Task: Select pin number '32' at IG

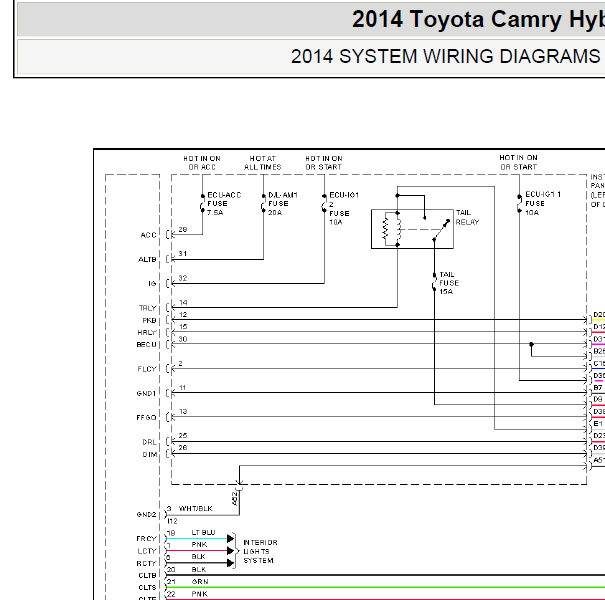Action: pyautogui.click(x=183, y=278)
